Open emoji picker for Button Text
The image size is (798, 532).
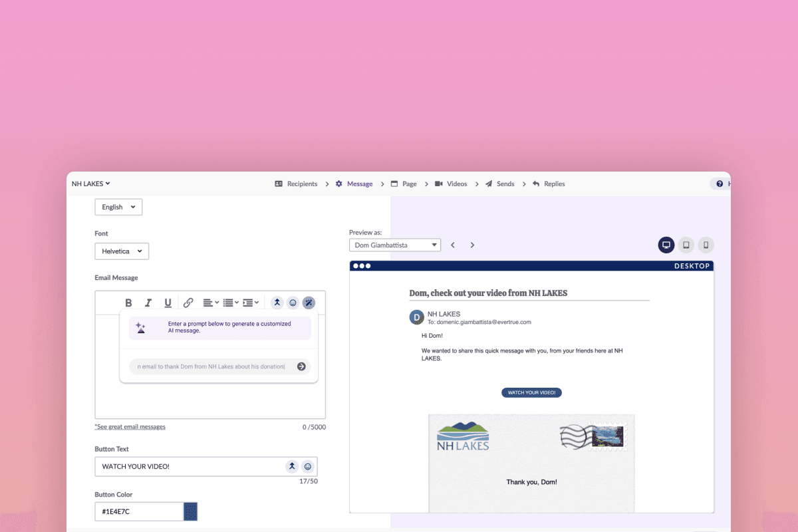pyautogui.click(x=307, y=466)
